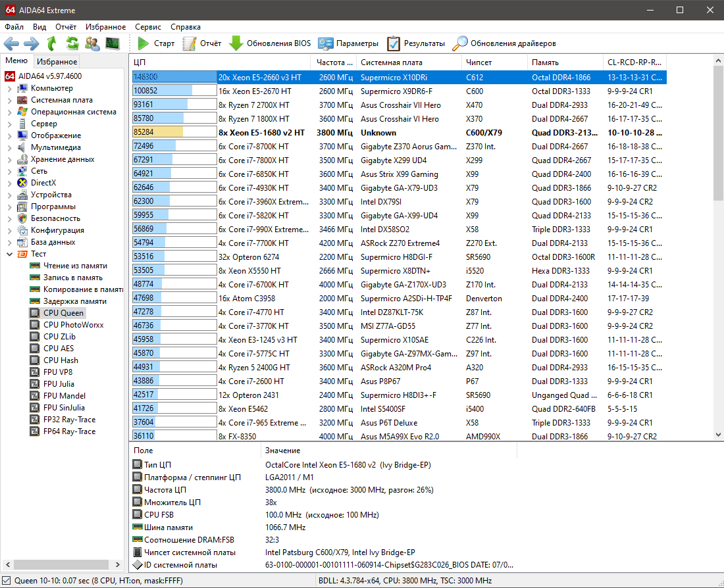Sort by the Память column header
724x588 pixels.
tap(565, 62)
